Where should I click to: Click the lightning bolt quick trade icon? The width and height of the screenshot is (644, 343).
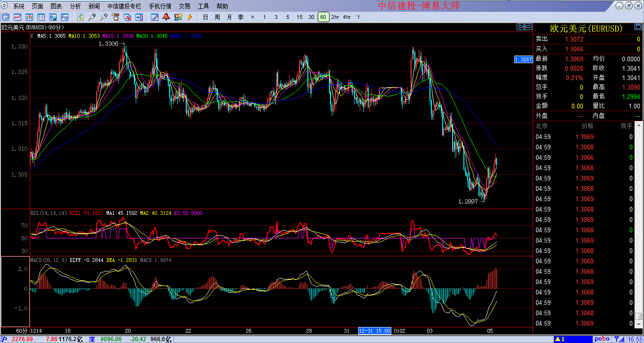(x=190, y=17)
